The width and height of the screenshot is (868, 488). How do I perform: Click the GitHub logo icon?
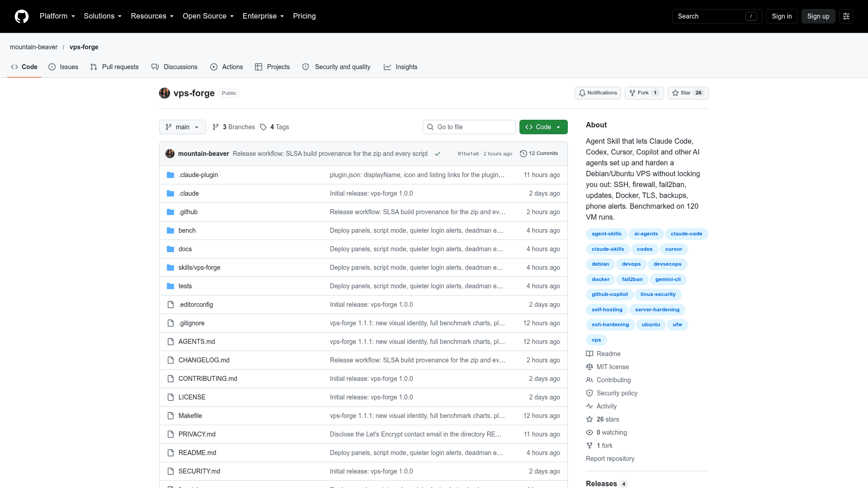[x=22, y=16]
